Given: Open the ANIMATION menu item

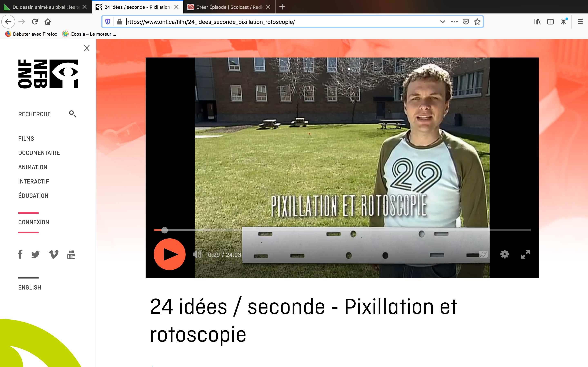Looking at the screenshot, I should (33, 167).
